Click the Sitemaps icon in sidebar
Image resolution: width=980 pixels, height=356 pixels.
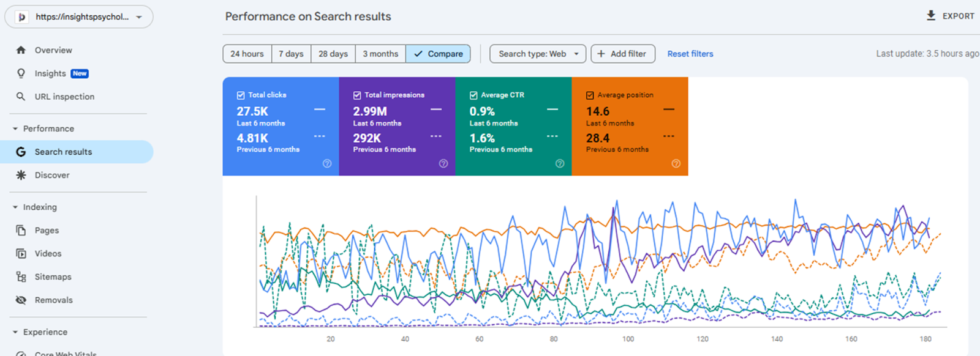coord(21,277)
